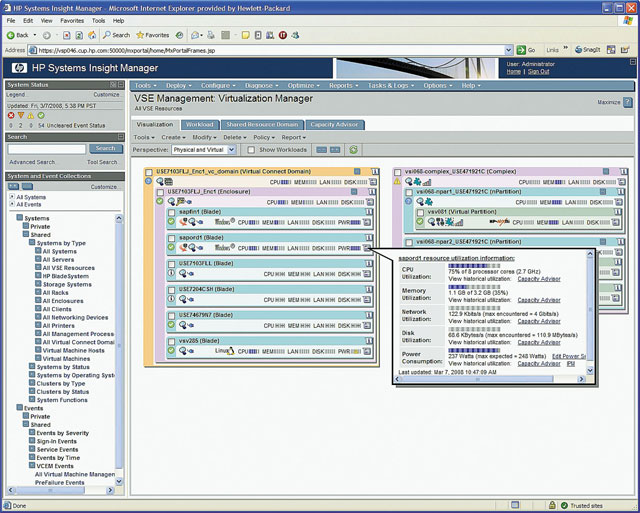Open the utilization details icon for vsv285 blade
640x513 pixels.
[x=367, y=351]
